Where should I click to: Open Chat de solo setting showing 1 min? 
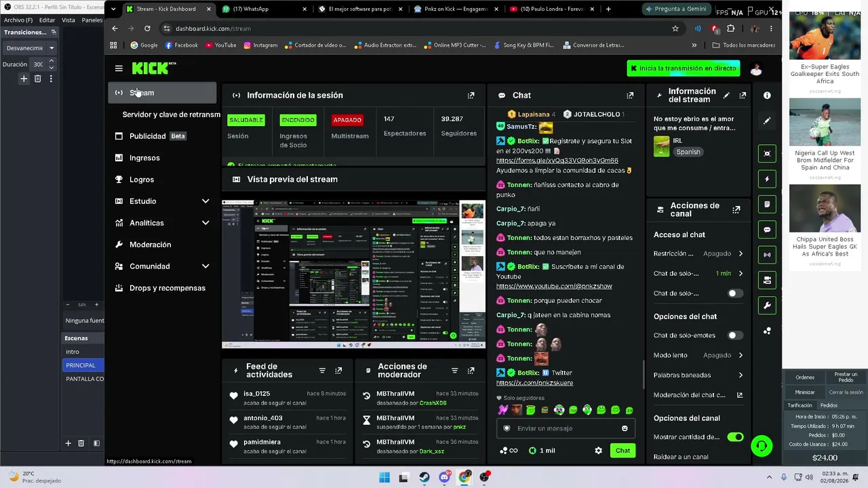(x=698, y=273)
